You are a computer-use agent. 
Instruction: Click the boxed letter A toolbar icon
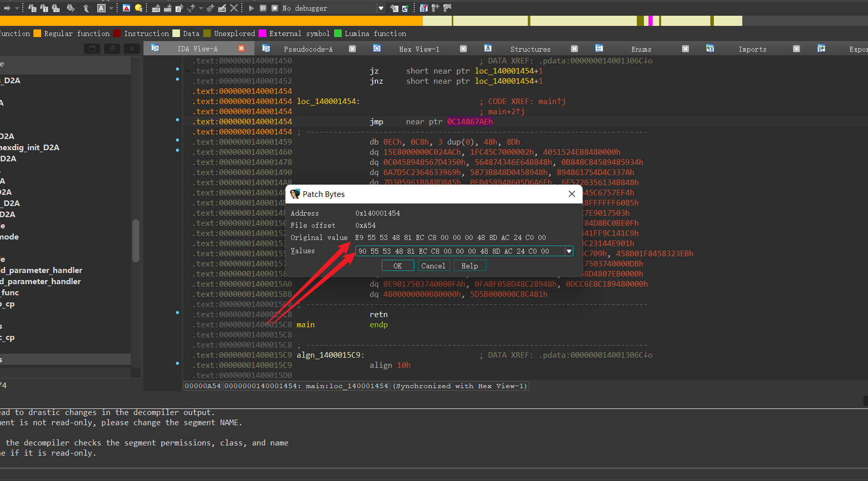pos(101,8)
